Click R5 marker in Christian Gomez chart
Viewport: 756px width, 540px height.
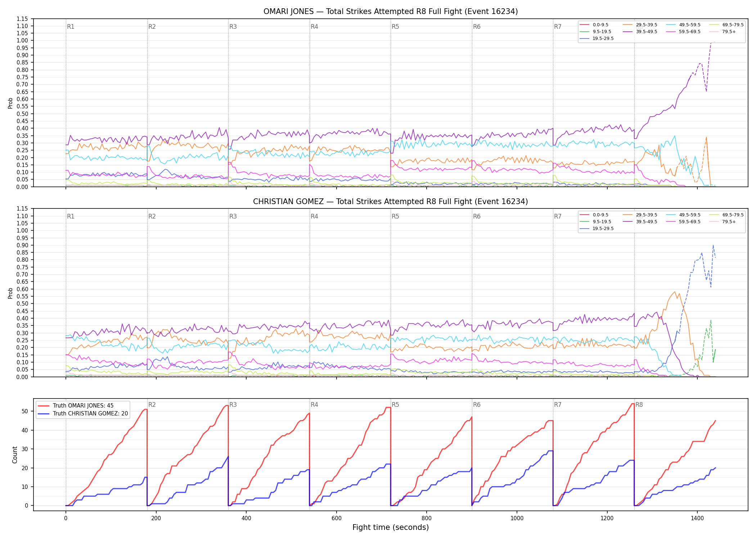(395, 216)
